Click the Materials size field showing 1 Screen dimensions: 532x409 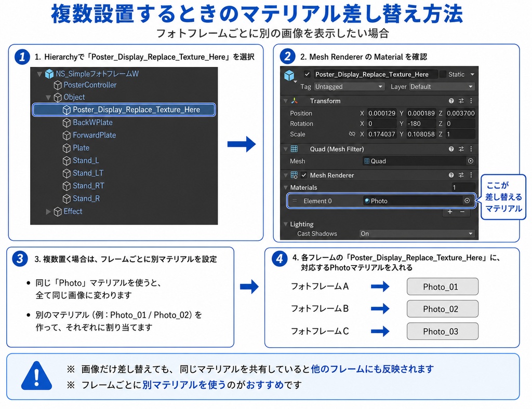(x=463, y=187)
